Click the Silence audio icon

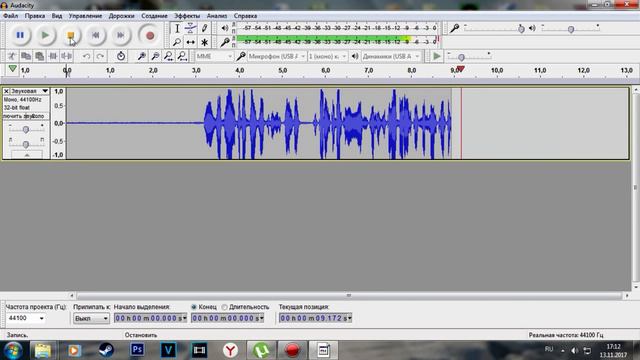click(x=67, y=56)
